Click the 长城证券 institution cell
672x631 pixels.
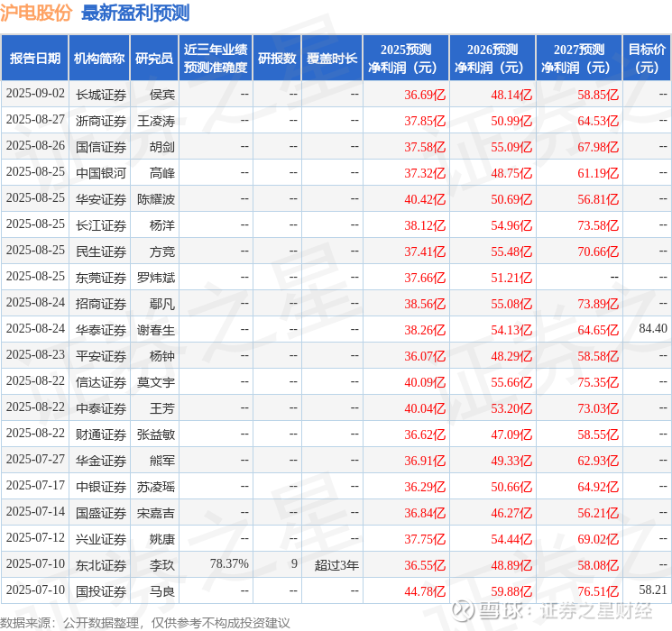pos(101,95)
